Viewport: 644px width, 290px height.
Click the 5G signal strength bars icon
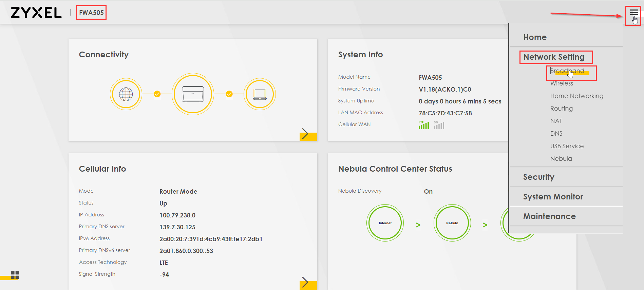point(439,125)
